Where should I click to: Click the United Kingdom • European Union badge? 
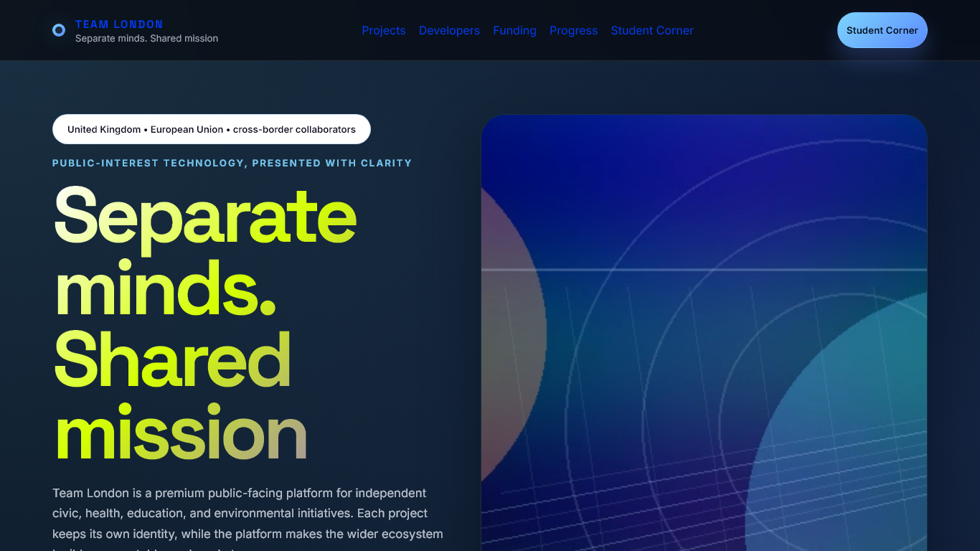pyautogui.click(x=212, y=129)
